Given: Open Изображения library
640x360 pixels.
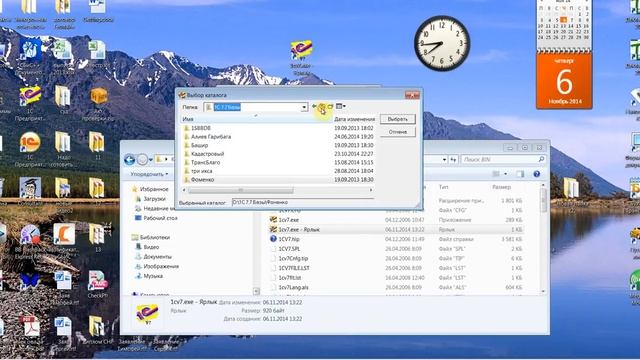Looking at the screenshot, I should pyautogui.click(x=161, y=267).
